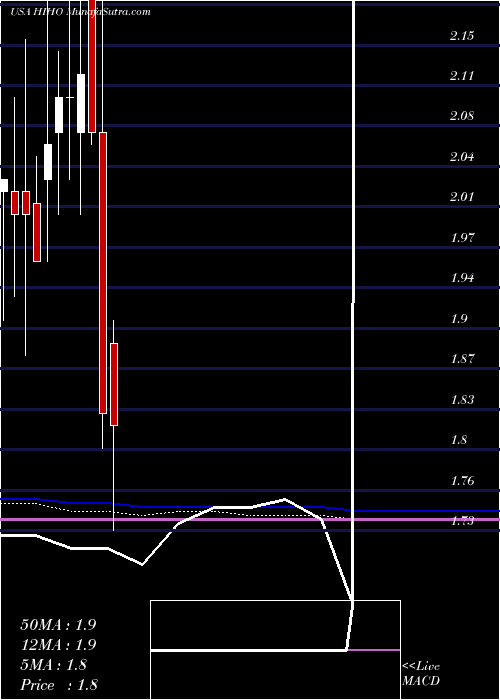Screen dimensions: 500x700
Task: Click the 1.8 price axis label
Action: tap(459, 440)
